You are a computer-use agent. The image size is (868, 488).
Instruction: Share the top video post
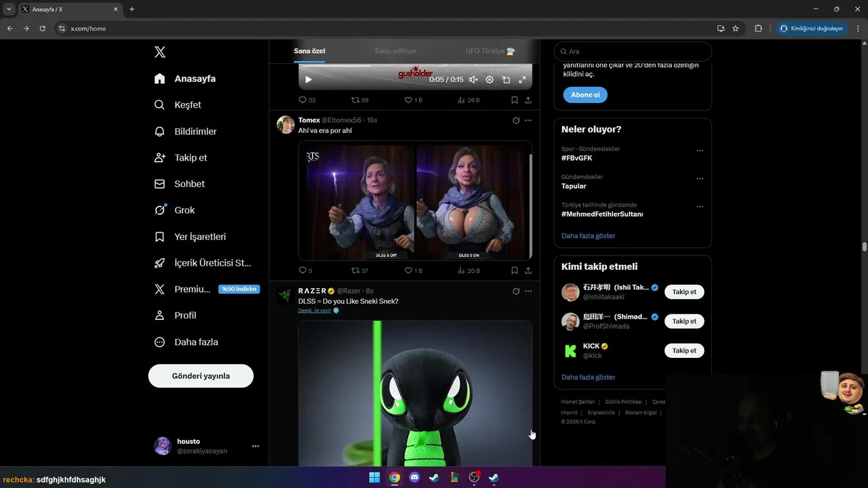pyautogui.click(x=528, y=100)
